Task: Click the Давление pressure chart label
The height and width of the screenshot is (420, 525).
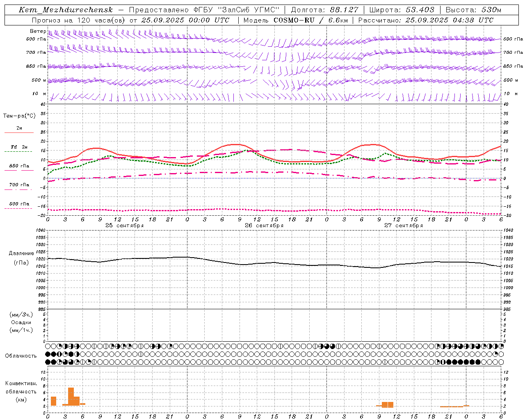Action: coord(21,253)
